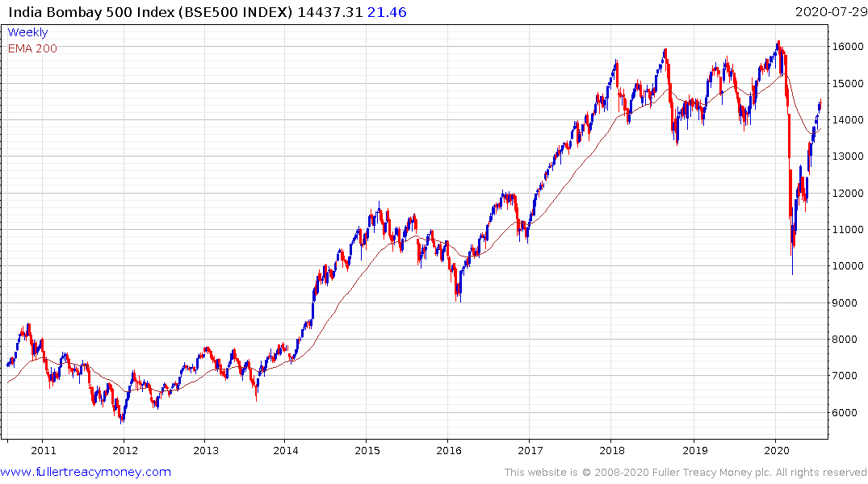Click the 12000 y-axis label
The width and height of the screenshot is (868, 484).
(848, 193)
